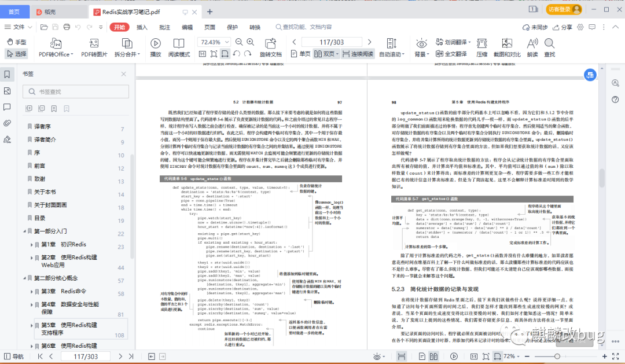The image size is (625, 364).
Task: Open the 文件 menu dropdown
Action: click(x=19, y=27)
